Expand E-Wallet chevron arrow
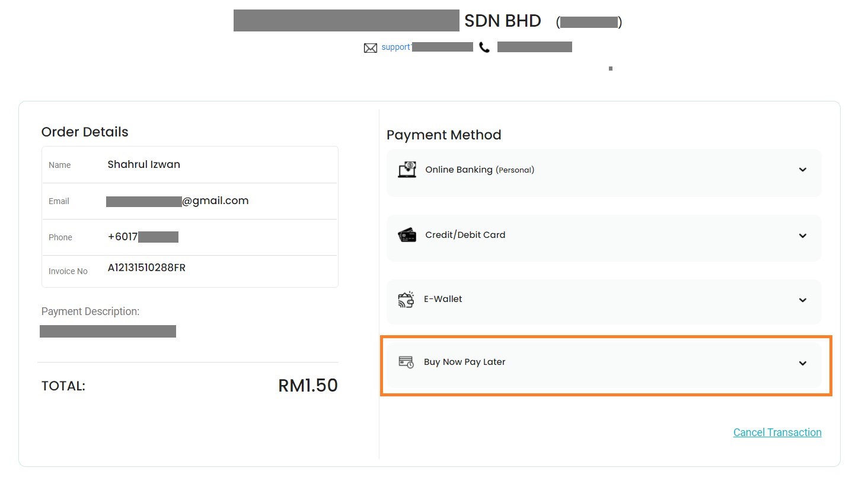868x496 pixels. (x=803, y=300)
